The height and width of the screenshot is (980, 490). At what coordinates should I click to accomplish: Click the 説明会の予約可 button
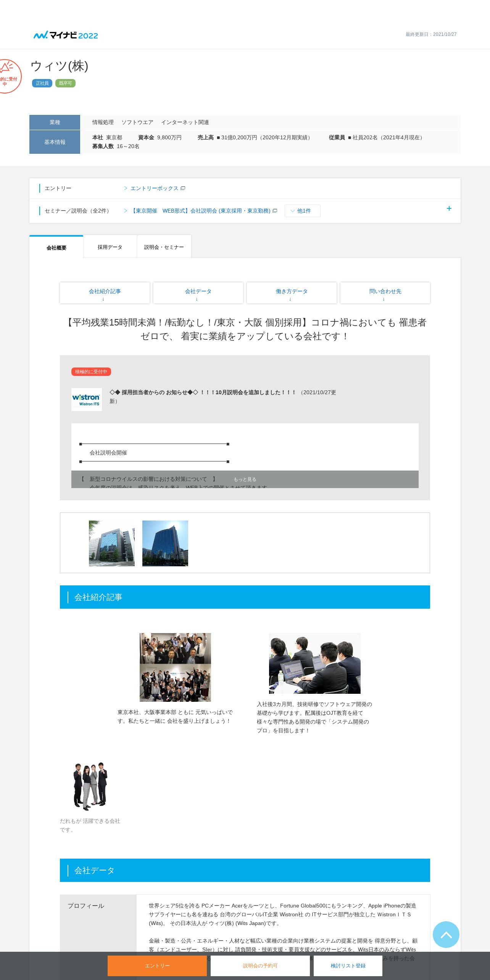[x=260, y=965]
